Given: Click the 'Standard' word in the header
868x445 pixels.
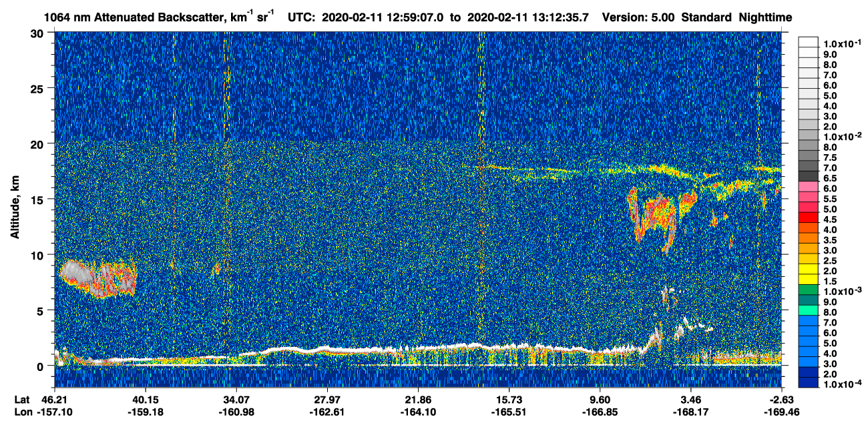Looking at the screenshot, I should point(707,17).
